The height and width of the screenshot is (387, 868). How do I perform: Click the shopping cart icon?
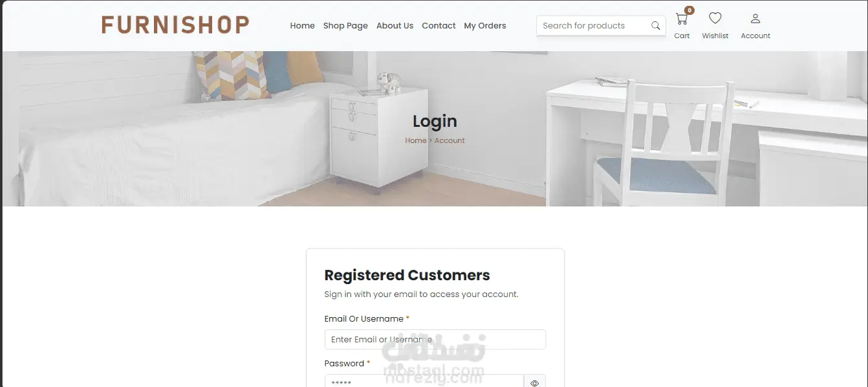(x=681, y=19)
